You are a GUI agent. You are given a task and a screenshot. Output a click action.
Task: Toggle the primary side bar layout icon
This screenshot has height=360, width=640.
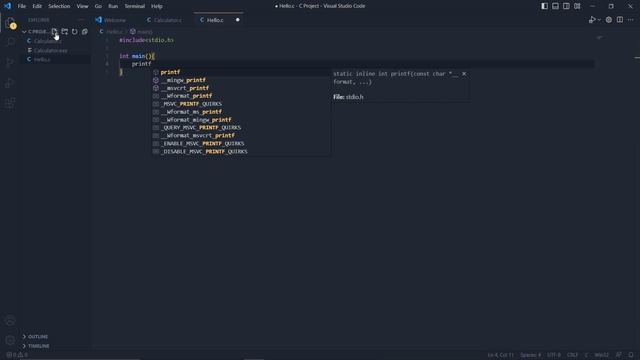544,6
